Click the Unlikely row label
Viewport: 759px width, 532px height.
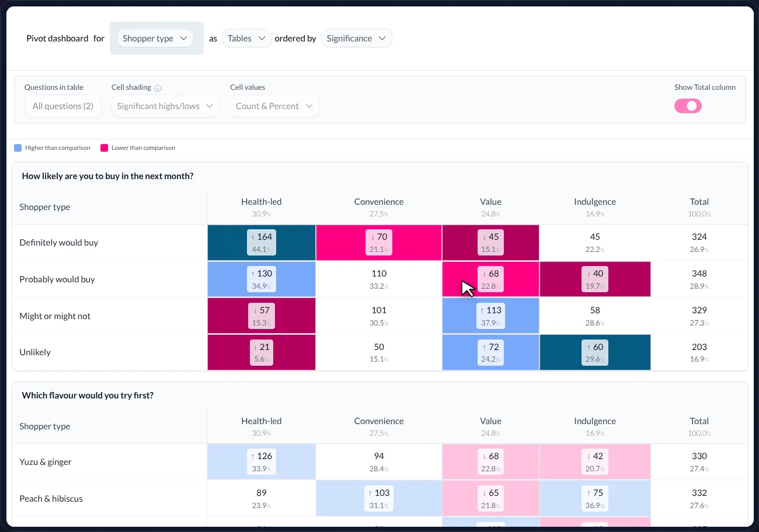(35, 352)
